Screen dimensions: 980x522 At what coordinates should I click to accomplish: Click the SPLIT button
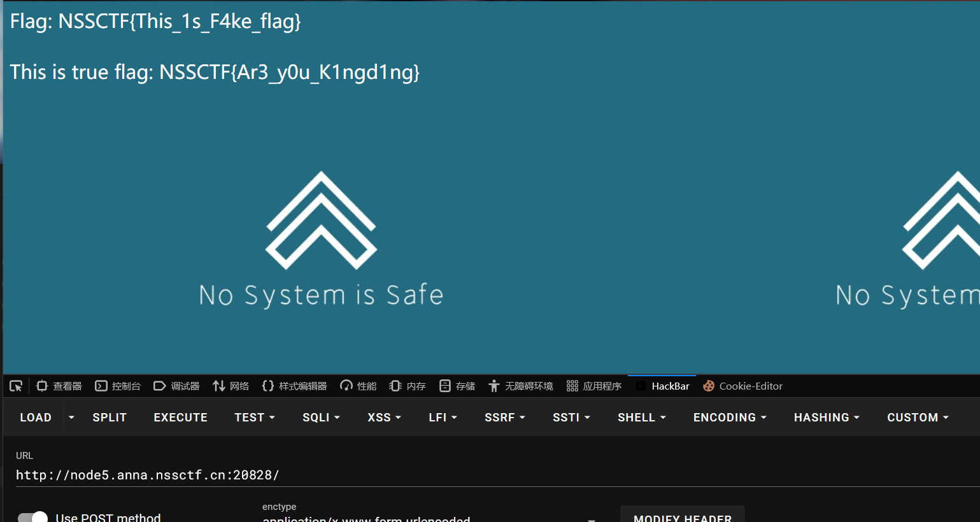tap(110, 418)
